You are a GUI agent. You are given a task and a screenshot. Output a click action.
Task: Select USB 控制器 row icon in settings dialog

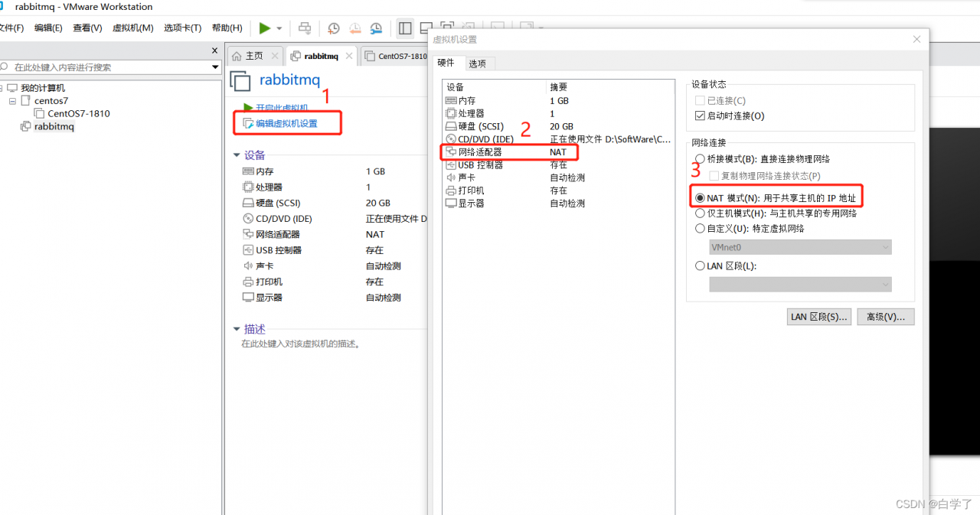[451, 165]
